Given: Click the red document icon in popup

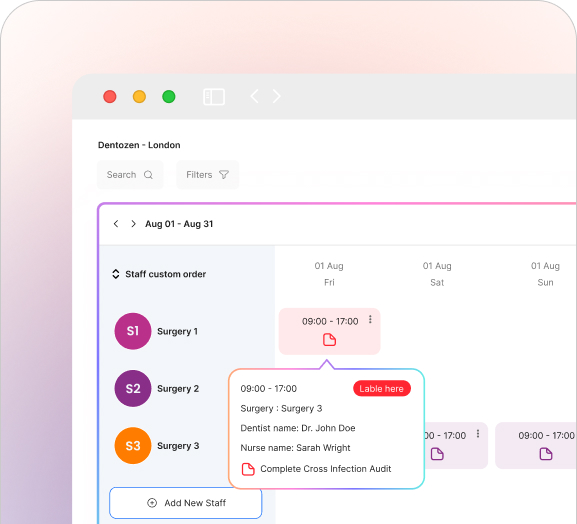Looking at the screenshot, I should [248, 469].
